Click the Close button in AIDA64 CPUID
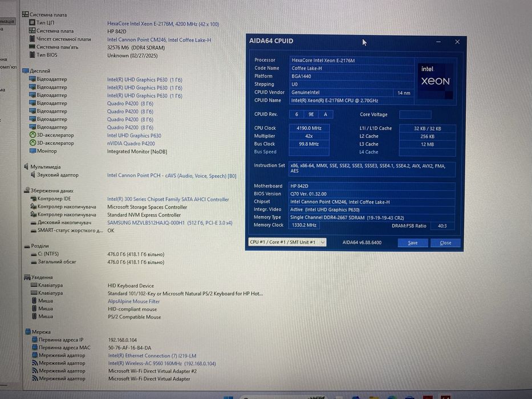 pos(445,243)
